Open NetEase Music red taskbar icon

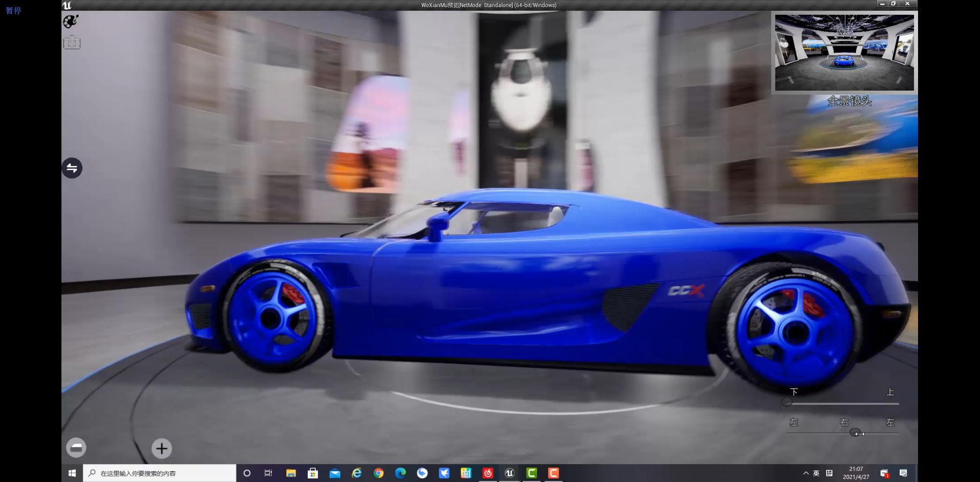[488, 473]
